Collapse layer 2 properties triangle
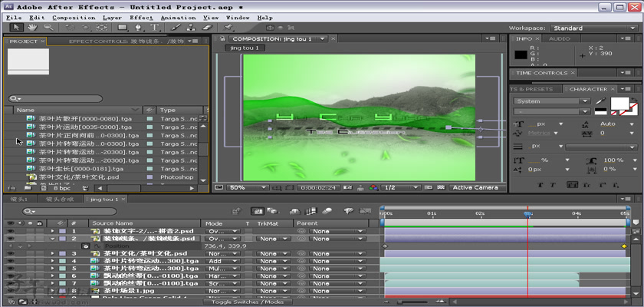This screenshot has width=644, height=307. coord(53,239)
